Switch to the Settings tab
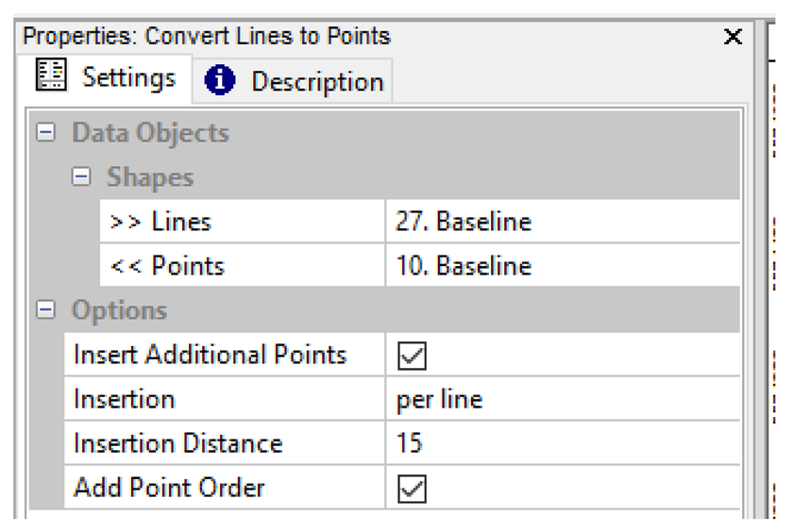The width and height of the screenshot is (793, 532). tap(127, 77)
